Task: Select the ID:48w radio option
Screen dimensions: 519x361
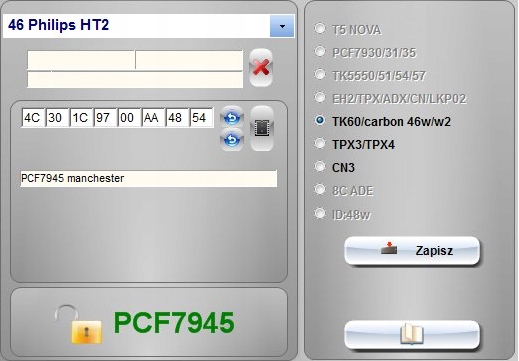Action: [x=320, y=213]
